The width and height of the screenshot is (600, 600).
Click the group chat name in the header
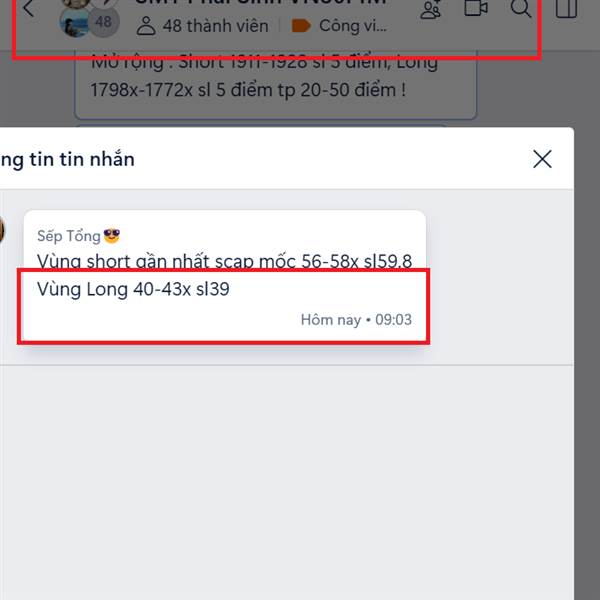coord(261,2)
